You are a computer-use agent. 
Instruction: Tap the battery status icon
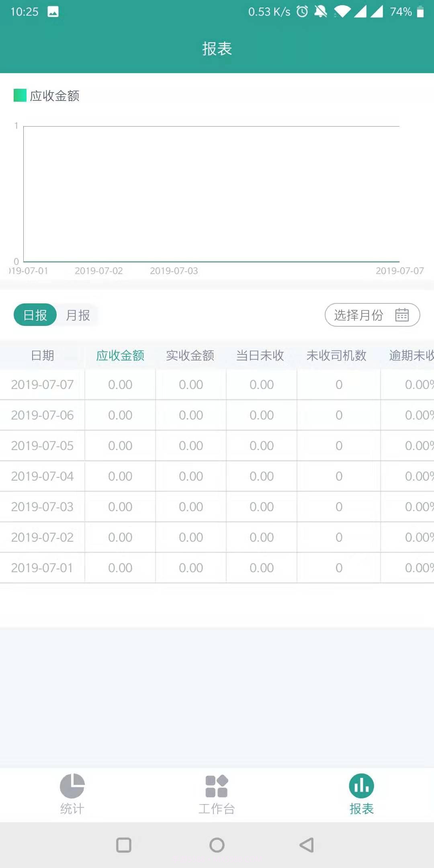[420, 12]
